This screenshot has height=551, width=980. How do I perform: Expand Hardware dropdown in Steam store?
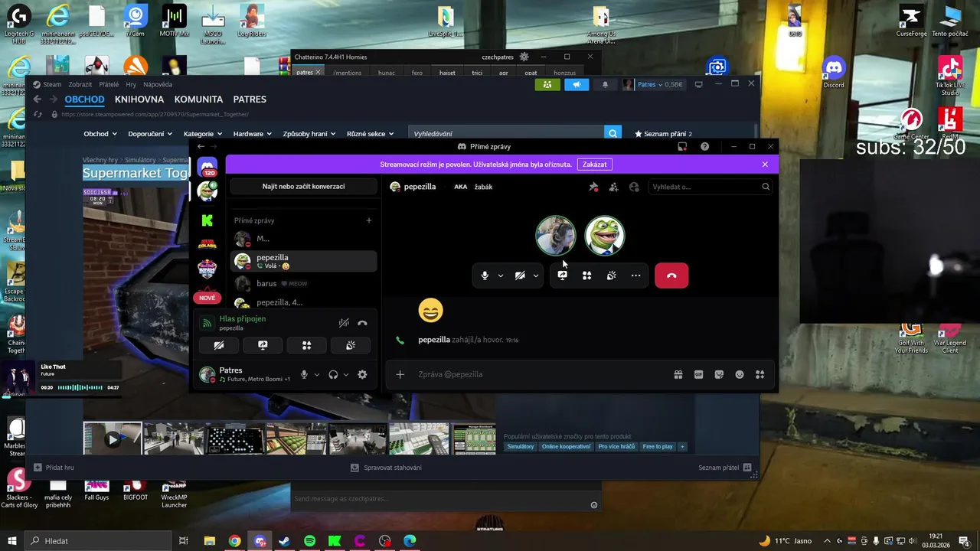[x=252, y=134]
